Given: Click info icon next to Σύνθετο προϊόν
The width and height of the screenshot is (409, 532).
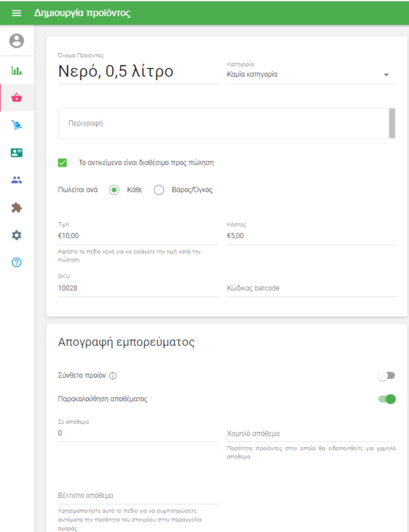Looking at the screenshot, I should coord(113,376).
